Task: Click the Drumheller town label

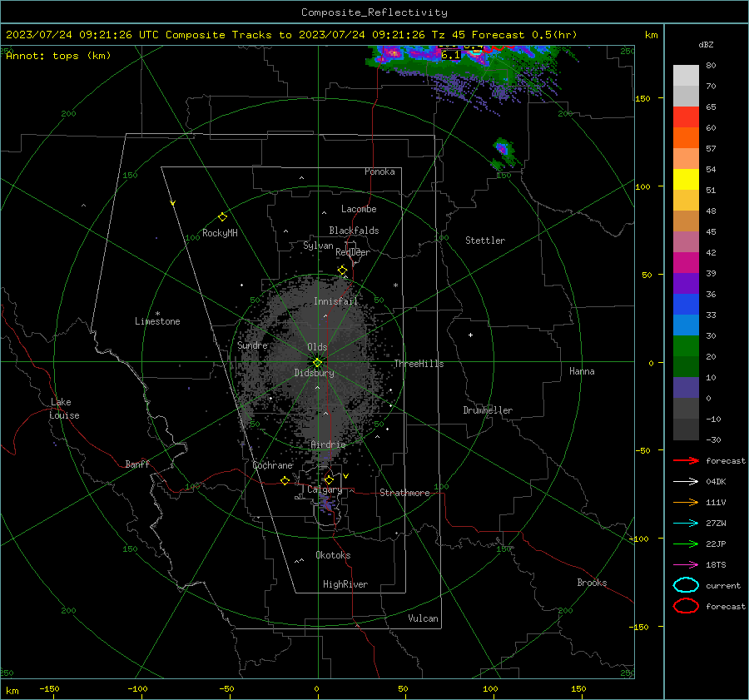Action: coord(488,410)
